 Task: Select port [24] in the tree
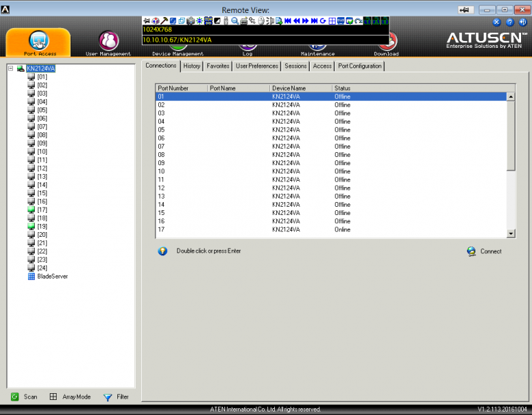pos(42,268)
